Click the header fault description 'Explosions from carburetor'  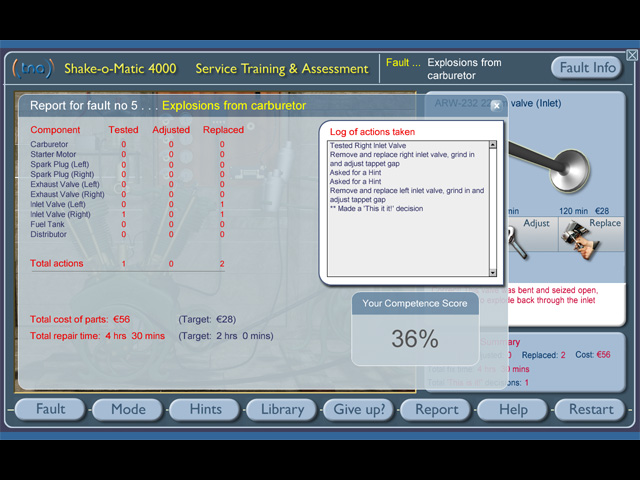click(464, 69)
